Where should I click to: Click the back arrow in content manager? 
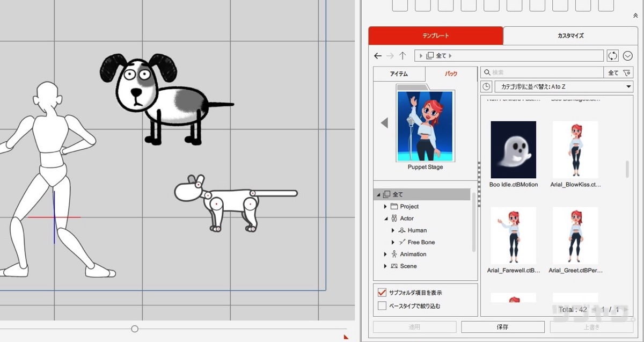(x=378, y=56)
